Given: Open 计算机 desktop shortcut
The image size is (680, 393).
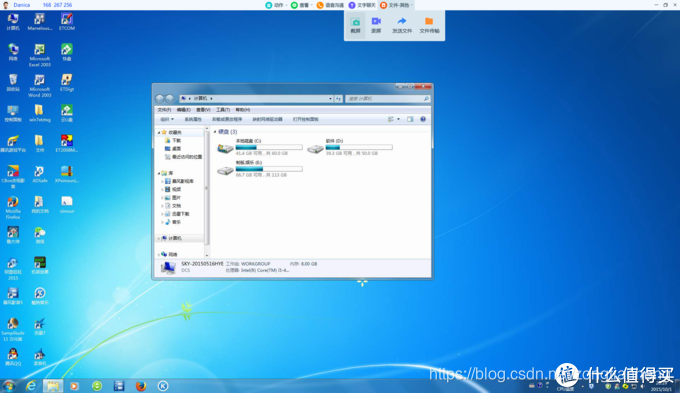Looking at the screenshot, I should (x=13, y=22).
